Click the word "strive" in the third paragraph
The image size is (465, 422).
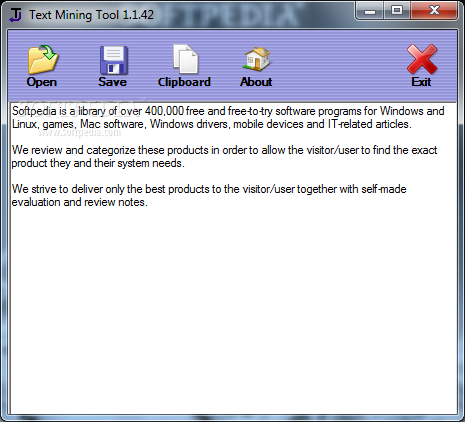[x=44, y=189]
